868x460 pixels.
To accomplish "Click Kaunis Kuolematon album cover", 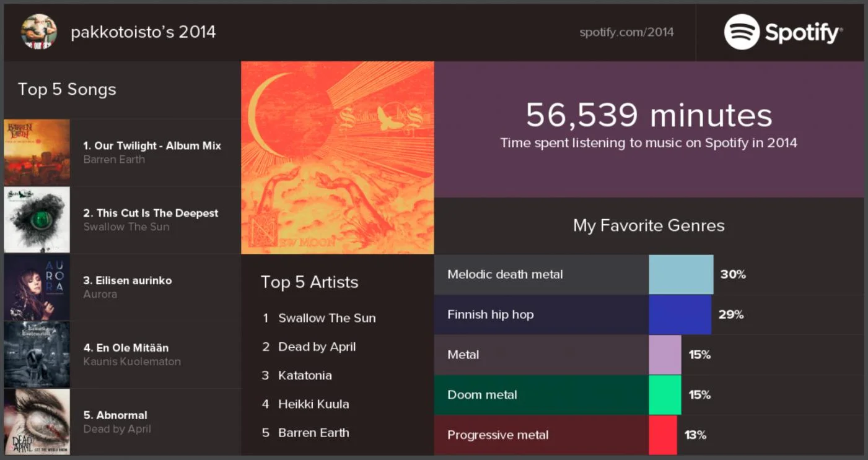I will point(37,355).
